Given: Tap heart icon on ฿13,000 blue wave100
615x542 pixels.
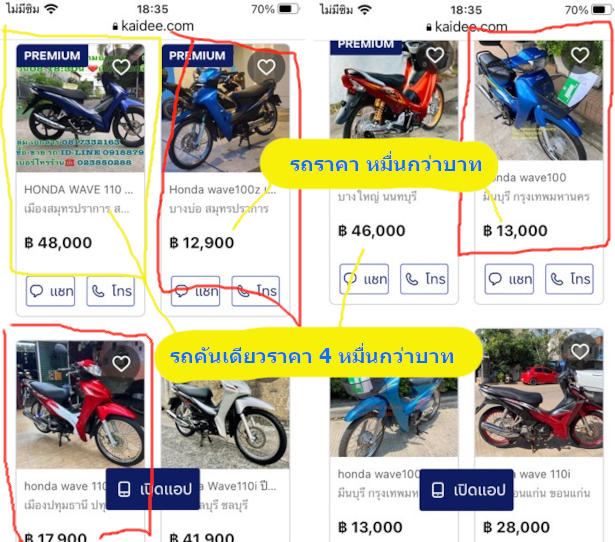Looking at the screenshot, I should coord(580,55).
